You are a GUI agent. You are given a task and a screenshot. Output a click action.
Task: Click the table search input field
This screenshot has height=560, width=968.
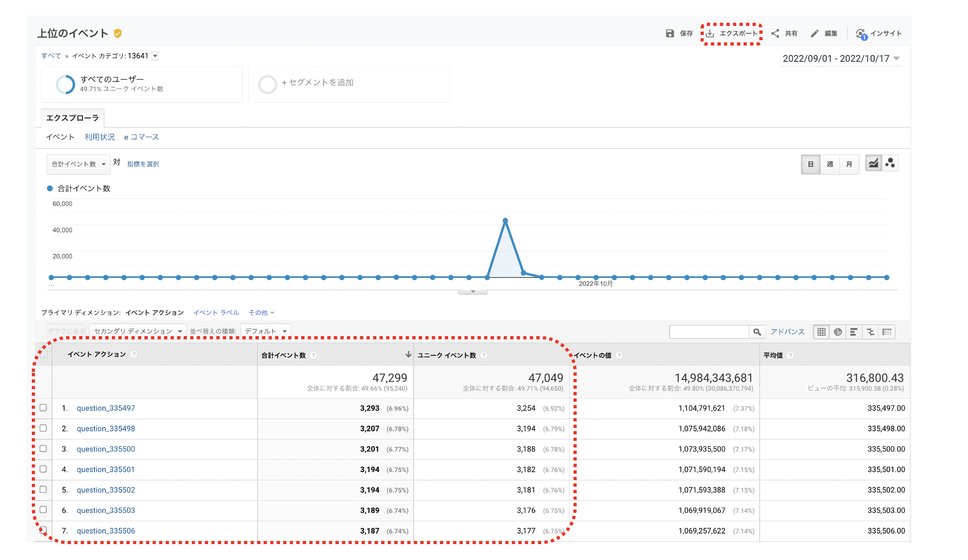pos(709,332)
